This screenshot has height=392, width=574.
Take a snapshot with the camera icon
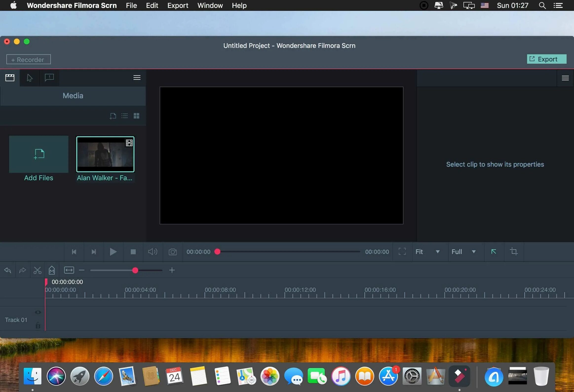(x=173, y=252)
